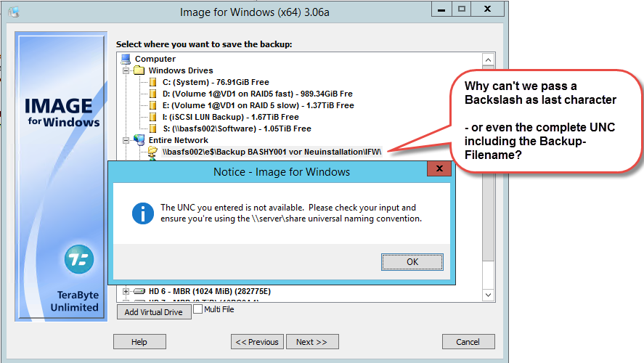Click the TeraByte Unlimited logo icon

coord(79,259)
